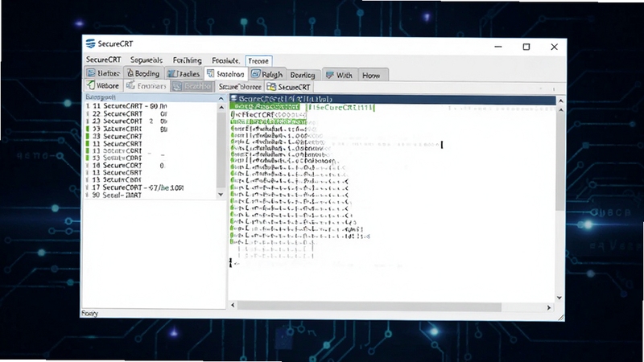This screenshot has height=362, width=644.
Task: Switch to the SecureCRT session tab with folder icon
Action: point(289,87)
